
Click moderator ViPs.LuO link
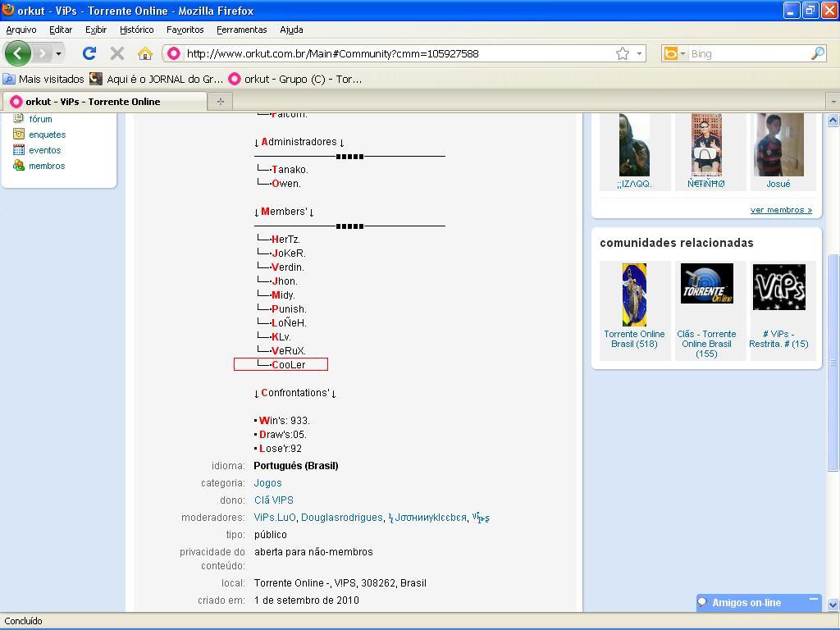(275, 517)
